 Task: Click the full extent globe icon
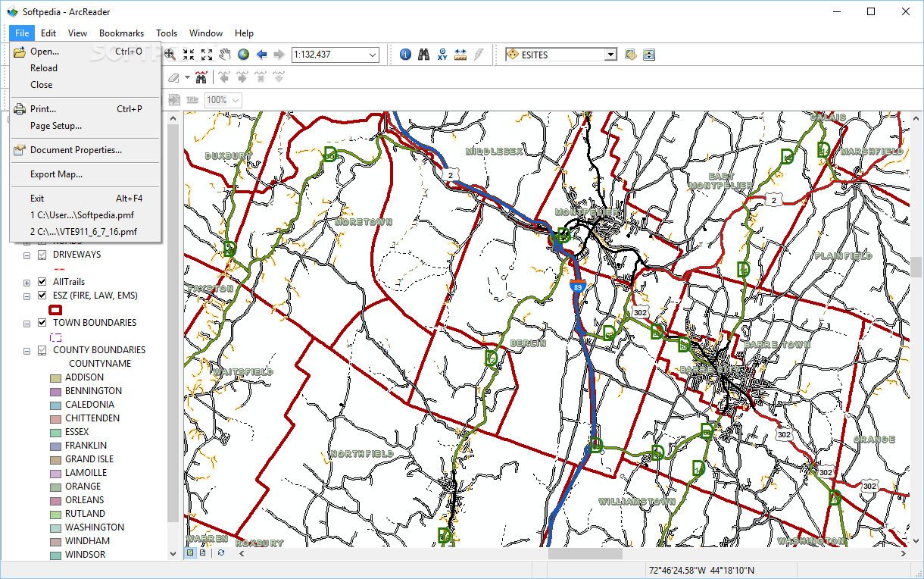(243, 55)
